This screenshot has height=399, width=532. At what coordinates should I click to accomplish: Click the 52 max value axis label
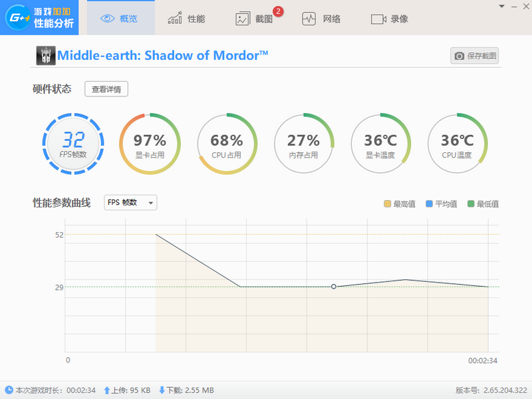(59, 235)
